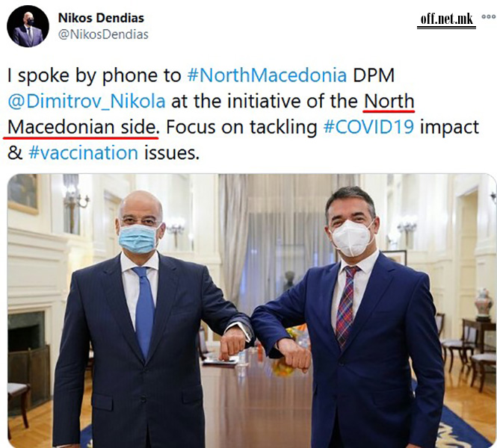Open the #NorthMacedonia hashtag
497x448 pixels.
[267, 75]
